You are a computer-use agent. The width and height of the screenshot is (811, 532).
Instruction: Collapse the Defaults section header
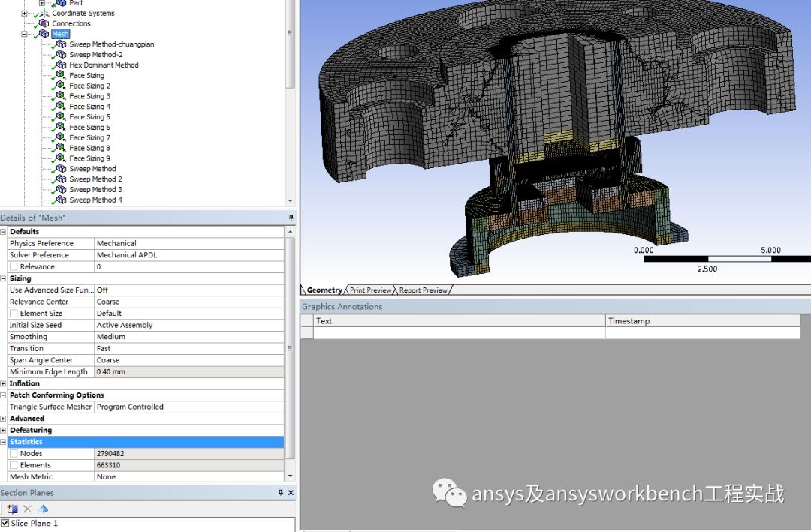point(5,231)
